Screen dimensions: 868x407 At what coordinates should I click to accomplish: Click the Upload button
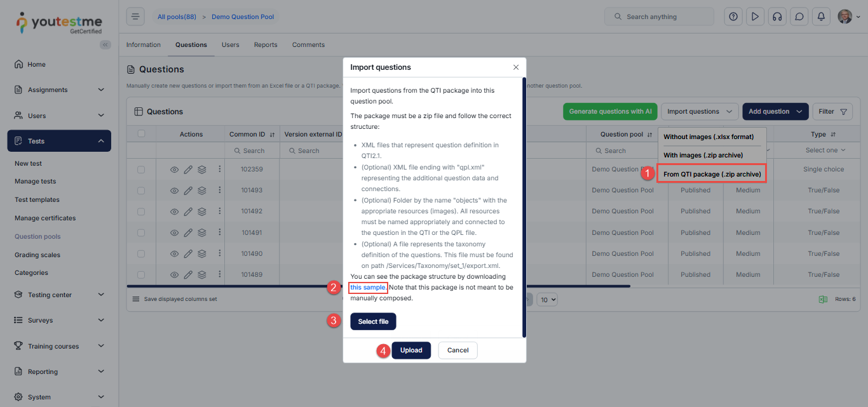pyautogui.click(x=411, y=350)
